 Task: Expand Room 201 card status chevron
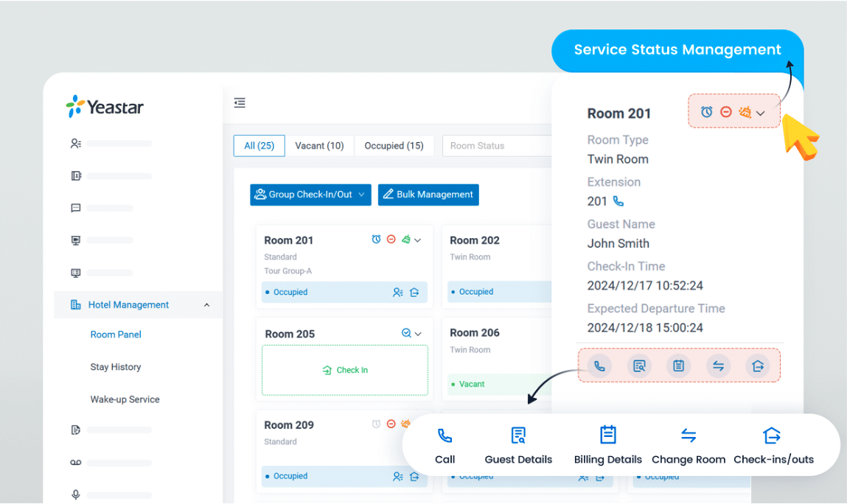point(418,240)
